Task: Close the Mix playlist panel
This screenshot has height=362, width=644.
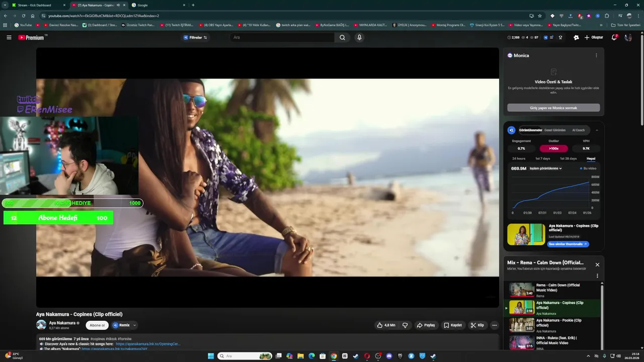Action: (x=597, y=264)
